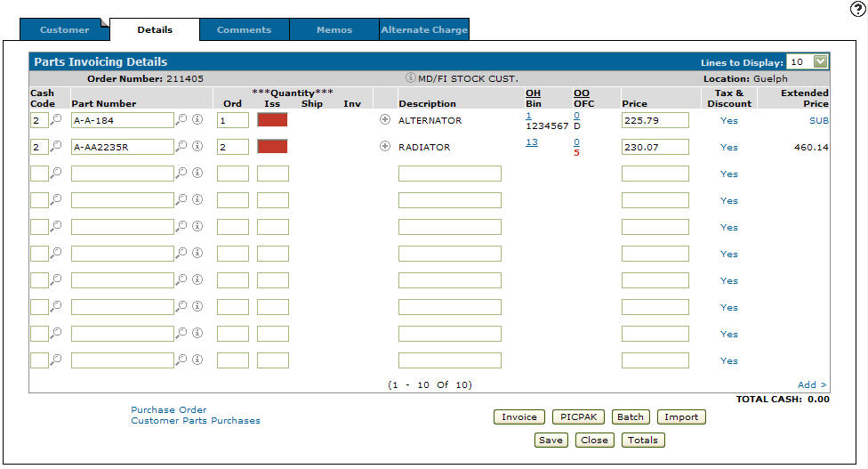Viewport: 868px width, 469px height.
Task: Click the PICPAK button
Action: click(578, 416)
